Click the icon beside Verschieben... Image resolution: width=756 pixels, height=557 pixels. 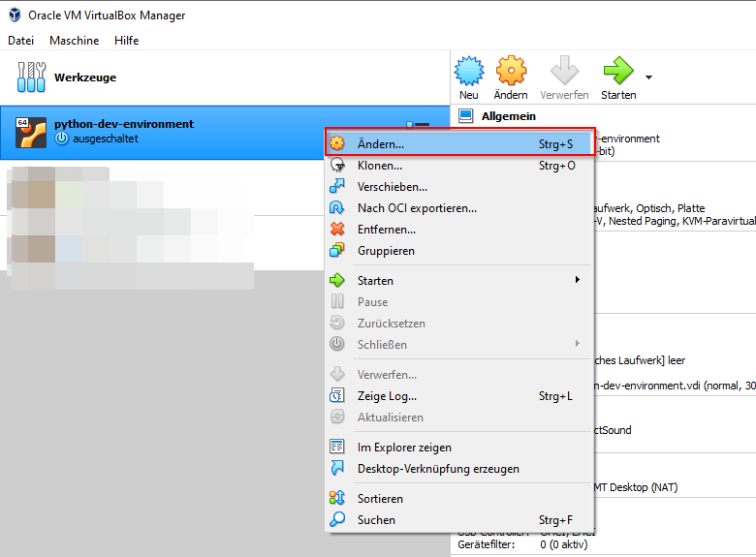coord(337,186)
